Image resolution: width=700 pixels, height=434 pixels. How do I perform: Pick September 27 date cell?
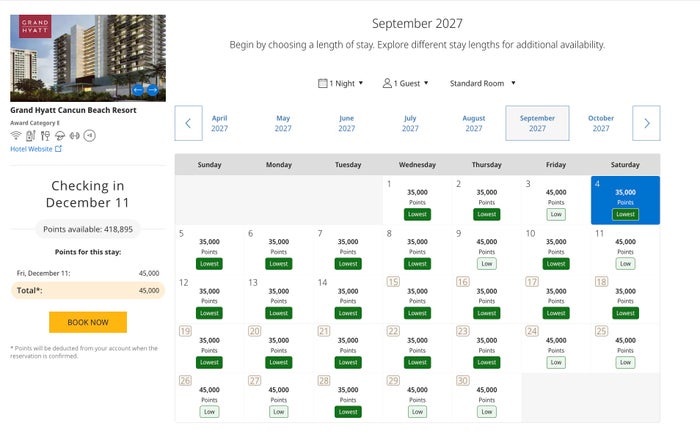tap(279, 398)
